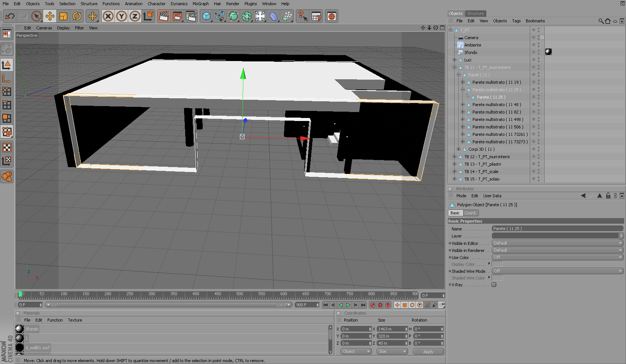Toggle position keyframe recording in timeline bar

[x=398, y=305]
